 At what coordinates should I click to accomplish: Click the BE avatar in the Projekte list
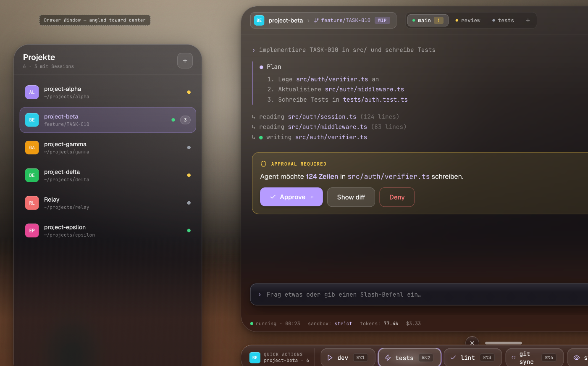[x=32, y=120]
